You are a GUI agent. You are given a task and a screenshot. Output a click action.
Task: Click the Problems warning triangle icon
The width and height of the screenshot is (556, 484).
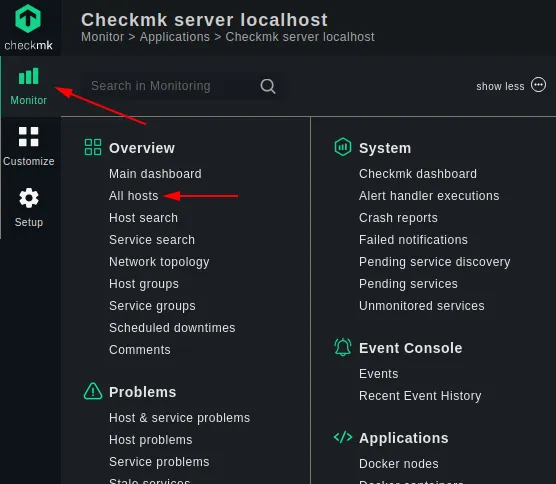pyautogui.click(x=93, y=391)
